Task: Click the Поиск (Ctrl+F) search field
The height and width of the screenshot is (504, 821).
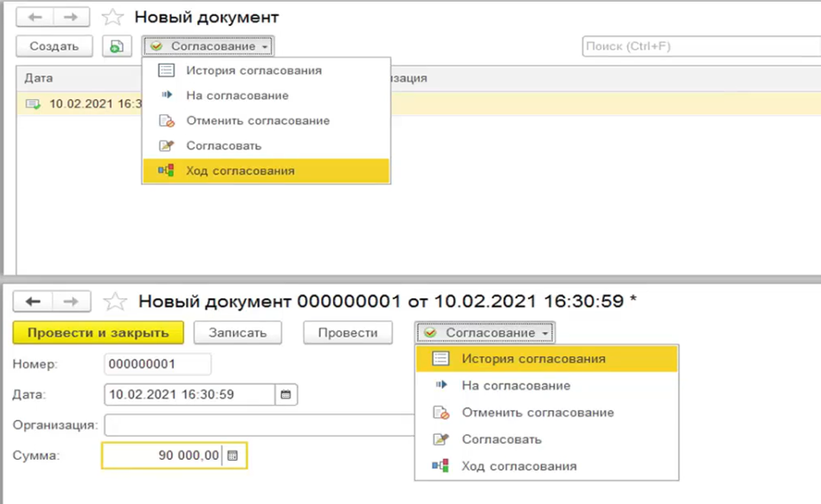Action: pos(700,46)
